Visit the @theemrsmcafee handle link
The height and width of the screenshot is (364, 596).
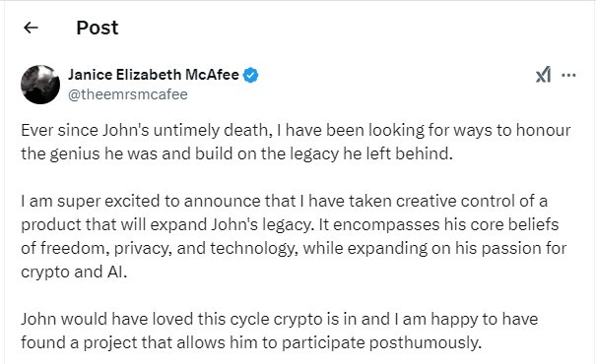pyautogui.click(x=128, y=94)
